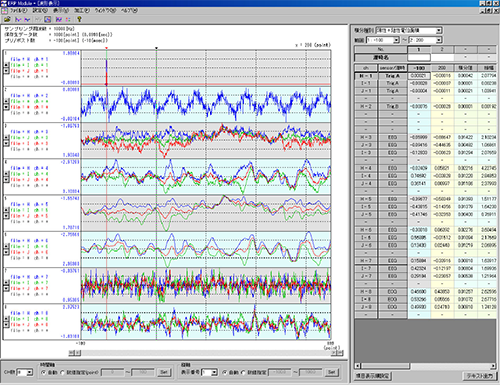The height and width of the screenshot is (385, 500).
Task: Click the first waveform toolbar icon
Action: tap(18, 19)
